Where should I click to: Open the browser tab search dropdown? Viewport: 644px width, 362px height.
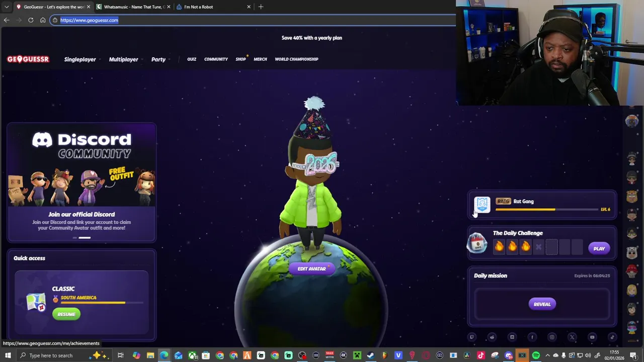7,7
